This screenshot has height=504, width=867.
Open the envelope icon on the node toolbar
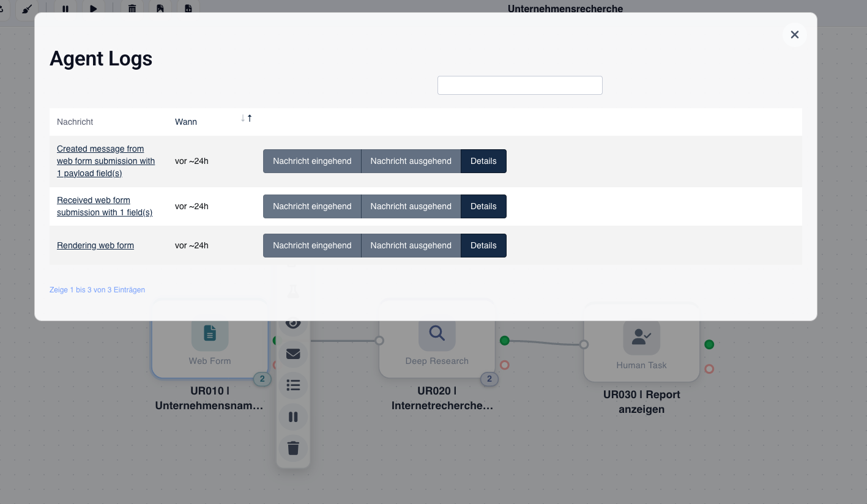point(293,354)
